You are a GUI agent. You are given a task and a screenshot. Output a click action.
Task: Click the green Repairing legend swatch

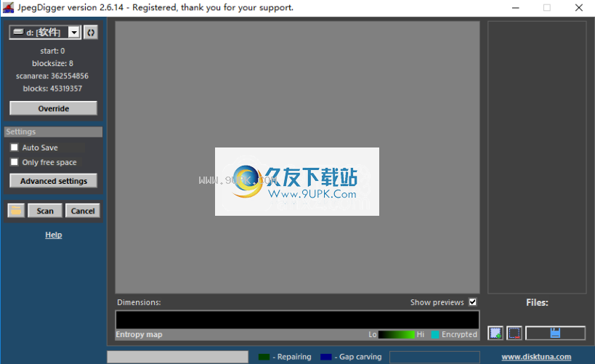pyautogui.click(x=264, y=357)
